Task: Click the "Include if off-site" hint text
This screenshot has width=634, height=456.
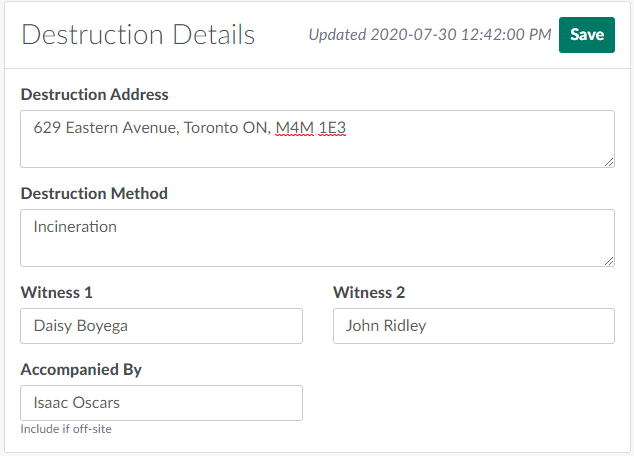Action: 66,430
